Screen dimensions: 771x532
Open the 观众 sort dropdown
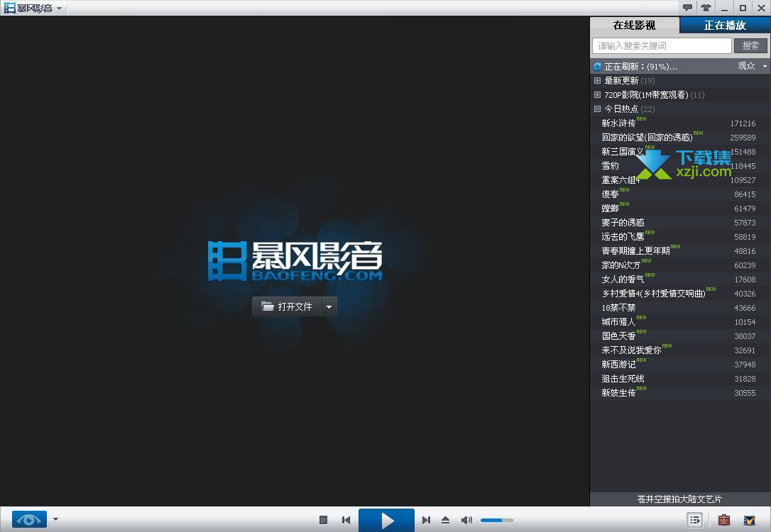click(x=752, y=66)
